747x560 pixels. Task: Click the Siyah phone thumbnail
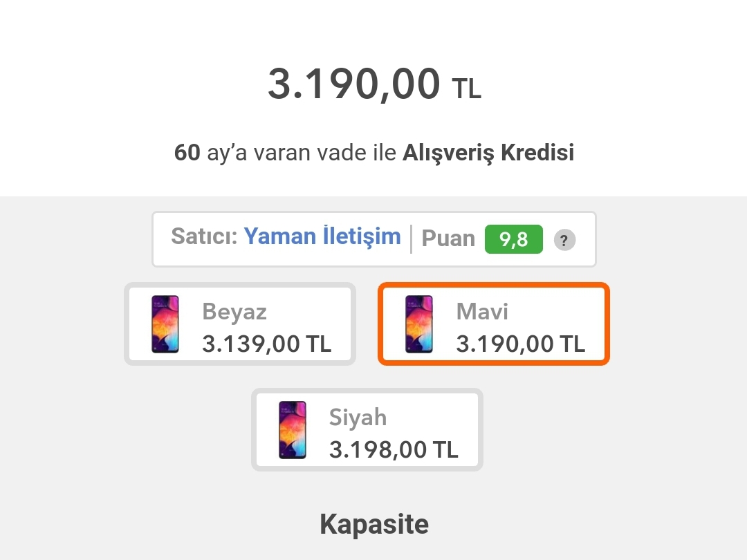292,430
